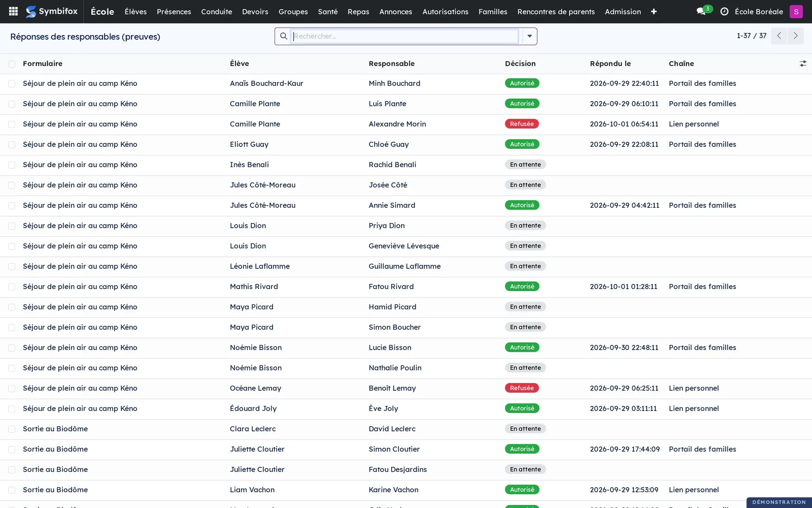This screenshot has height=508, width=812.
Task: Open the Rencontres de parents menu
Action: click(x=556, y=11)
